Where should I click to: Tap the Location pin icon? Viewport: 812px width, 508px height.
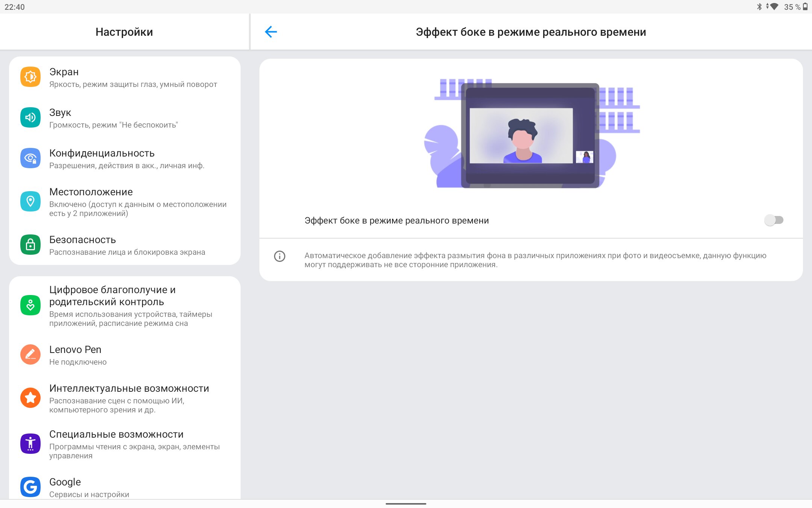pos(30,201)
